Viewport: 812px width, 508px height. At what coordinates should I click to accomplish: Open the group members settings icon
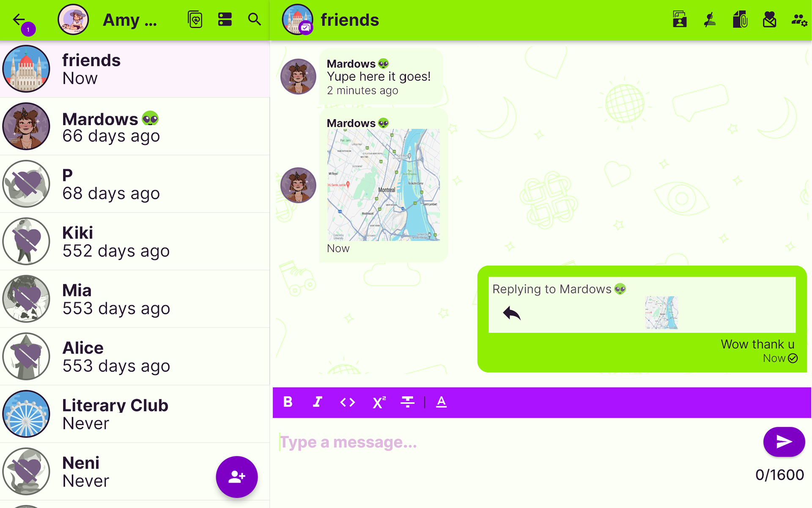coord(799,20)
